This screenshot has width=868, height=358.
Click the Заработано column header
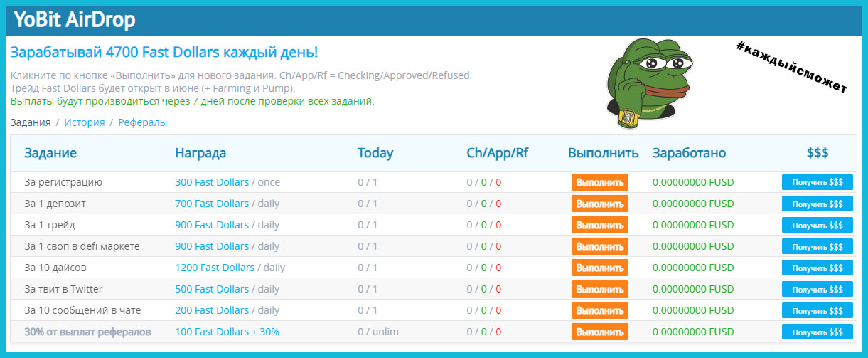[x=690, y=153]
